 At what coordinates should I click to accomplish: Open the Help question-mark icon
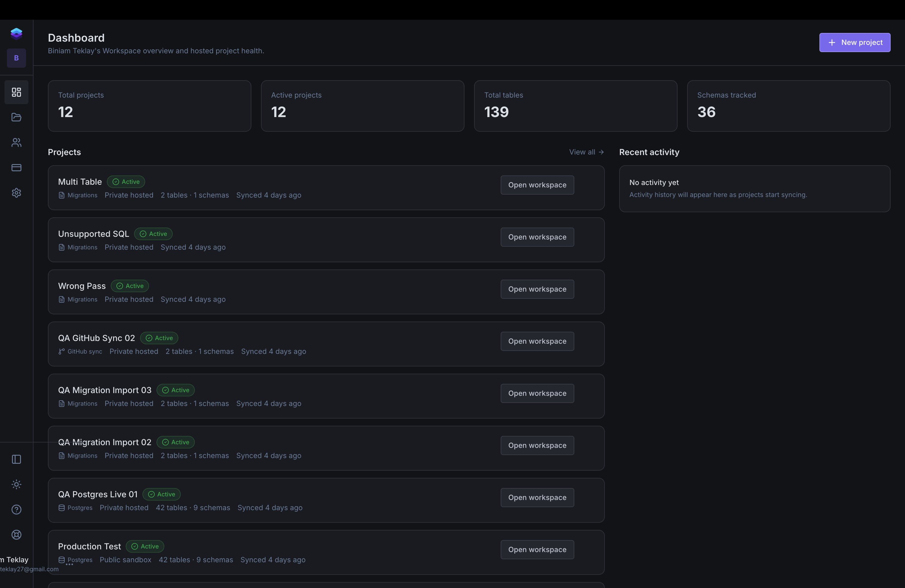(x=16, y=510)
